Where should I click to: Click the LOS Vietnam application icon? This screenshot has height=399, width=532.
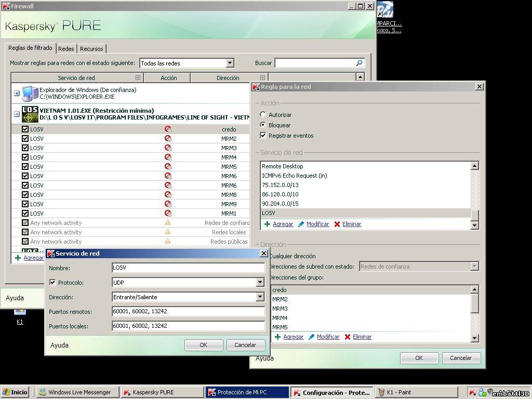point(30,114)
